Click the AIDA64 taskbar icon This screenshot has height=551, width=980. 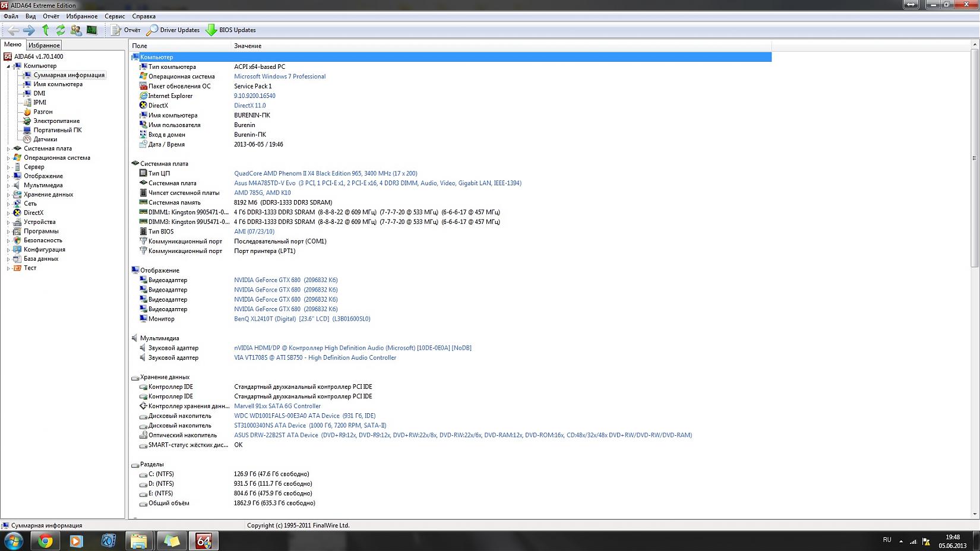pos(204,541)
